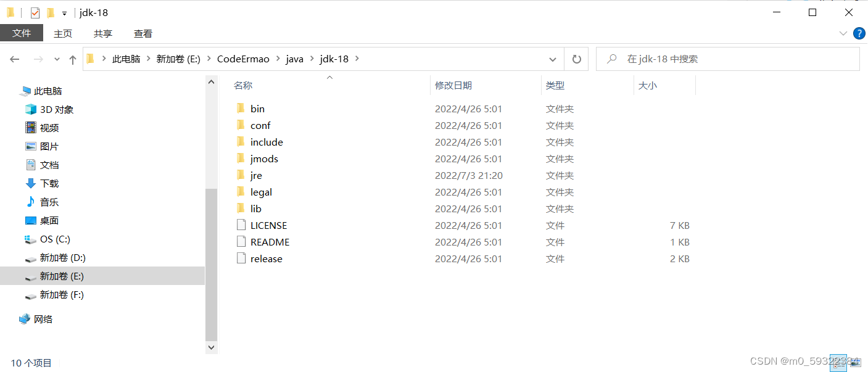Open Help with the question mark icon
The height and width of the screenshot is (372, 868).
859,33
